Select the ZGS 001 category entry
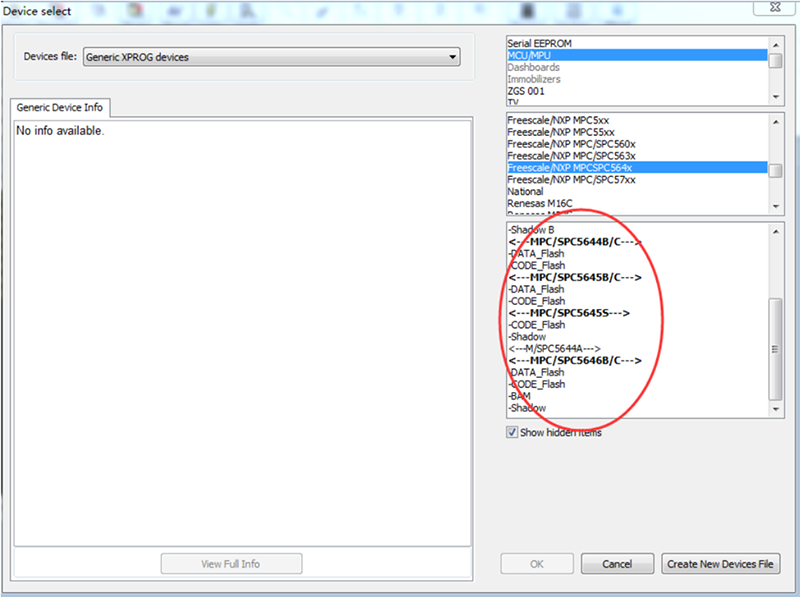The width and height of the screenshot is (800, 597). (x=526, y=91)
